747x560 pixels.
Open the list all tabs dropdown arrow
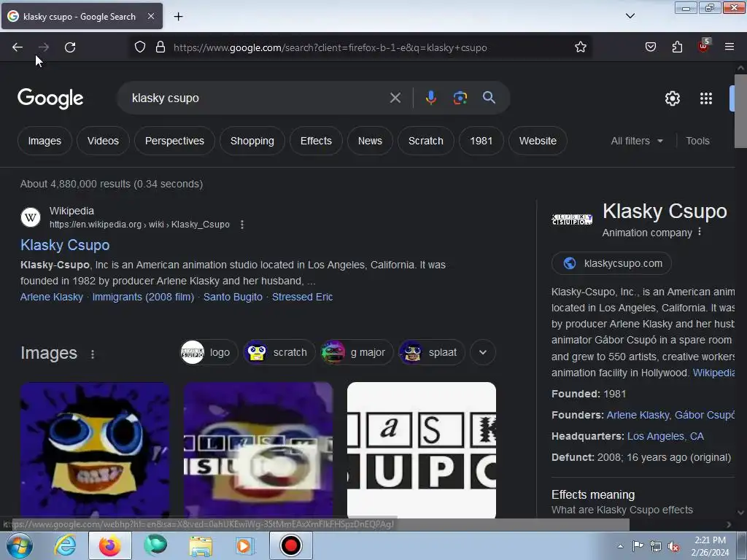click(x=630, y=16)
